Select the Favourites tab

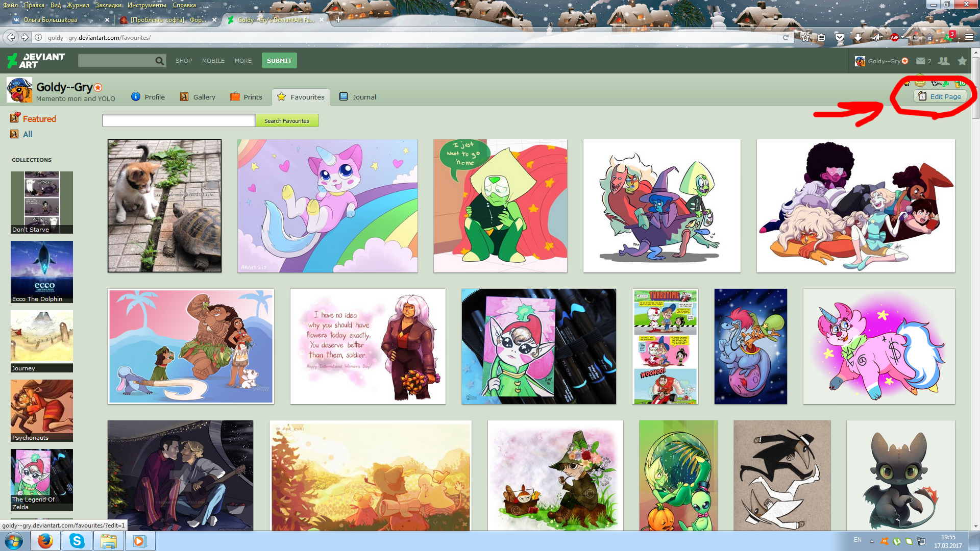(301, 97)
